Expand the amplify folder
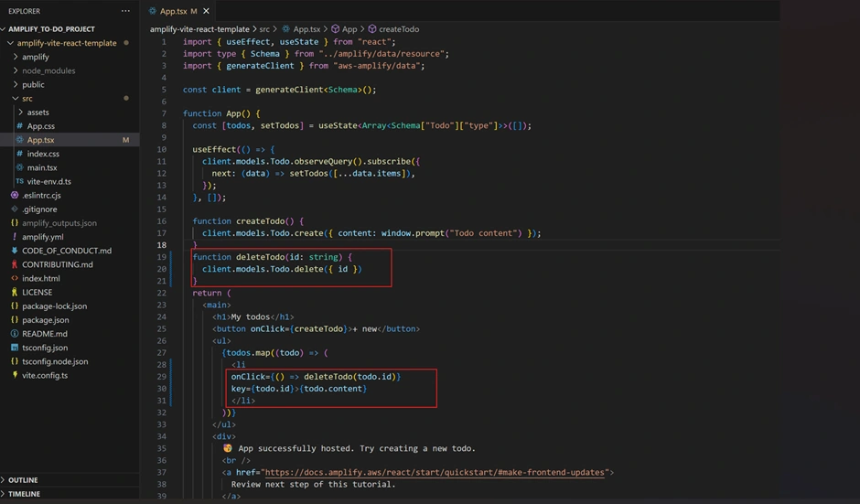This screenshot has width=860, height=504. click(x=16, y=57)
